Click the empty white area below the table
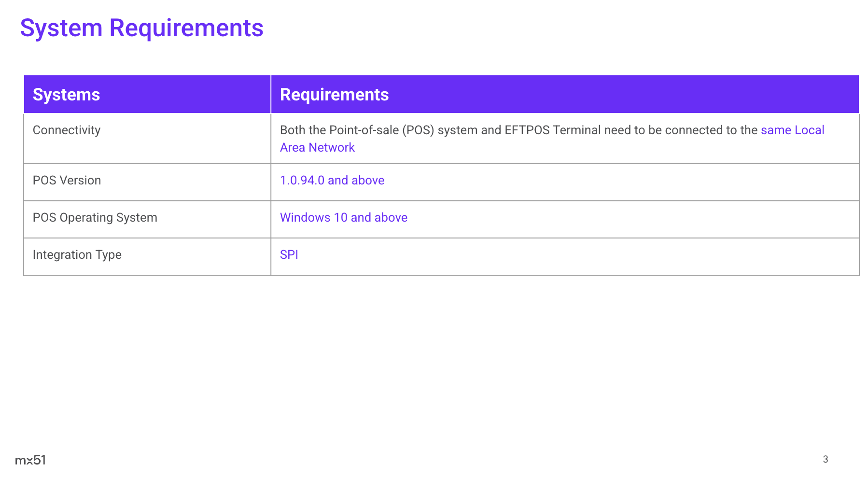Screen dimensions: 868x479 point(434,362)
